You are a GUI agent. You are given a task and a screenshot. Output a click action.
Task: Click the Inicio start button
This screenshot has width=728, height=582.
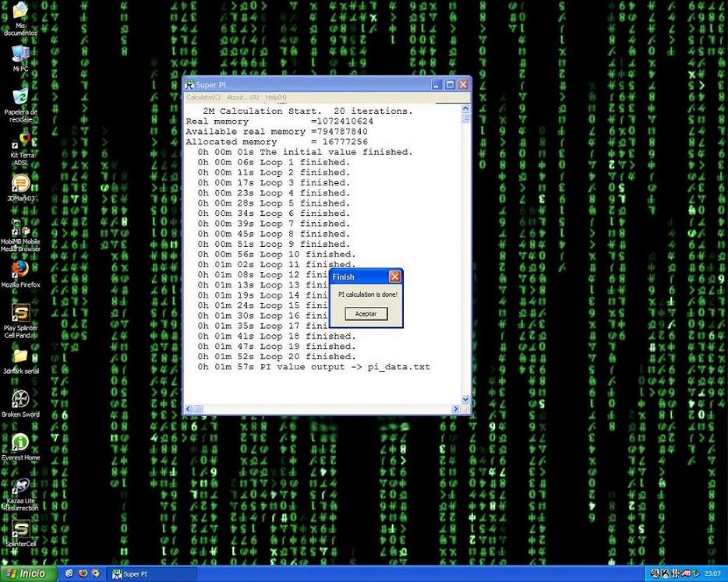(x=29, y=573)
